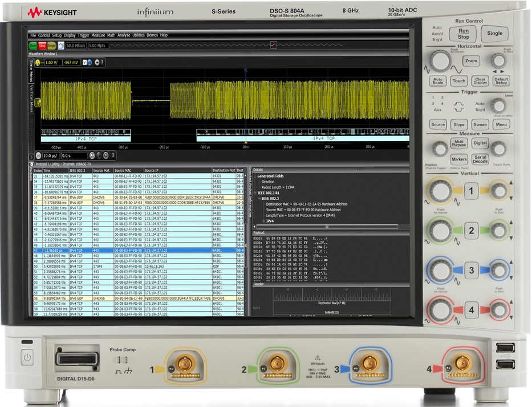Toggle the channel 1 display checkbox

[85, 62]
